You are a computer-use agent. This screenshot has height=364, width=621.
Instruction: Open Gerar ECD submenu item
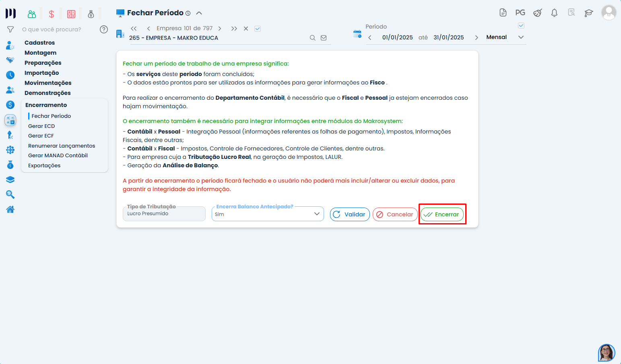point(41,126)
